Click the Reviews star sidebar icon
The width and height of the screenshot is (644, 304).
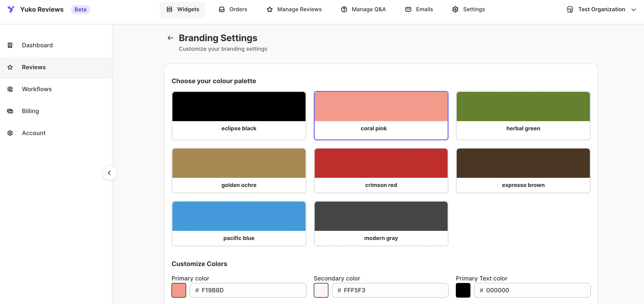coord(10,67)
